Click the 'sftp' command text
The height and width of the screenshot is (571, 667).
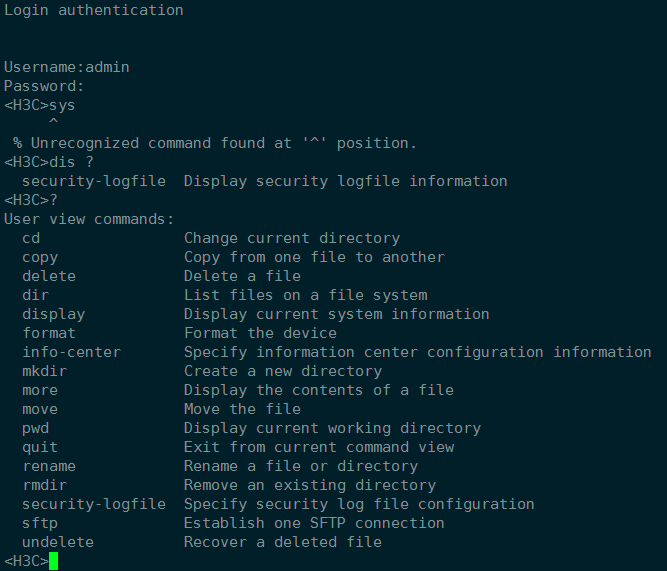click(40, 523)
